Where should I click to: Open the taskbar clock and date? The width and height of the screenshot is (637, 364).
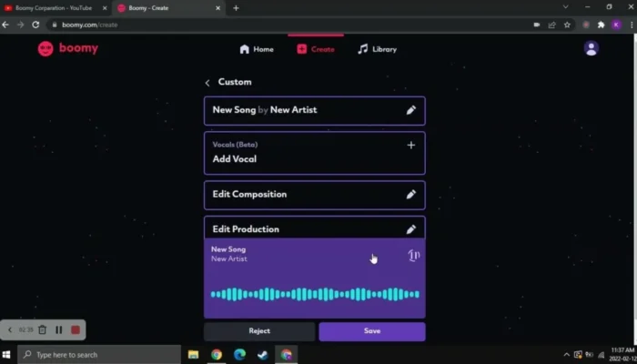tap(622, 355)
